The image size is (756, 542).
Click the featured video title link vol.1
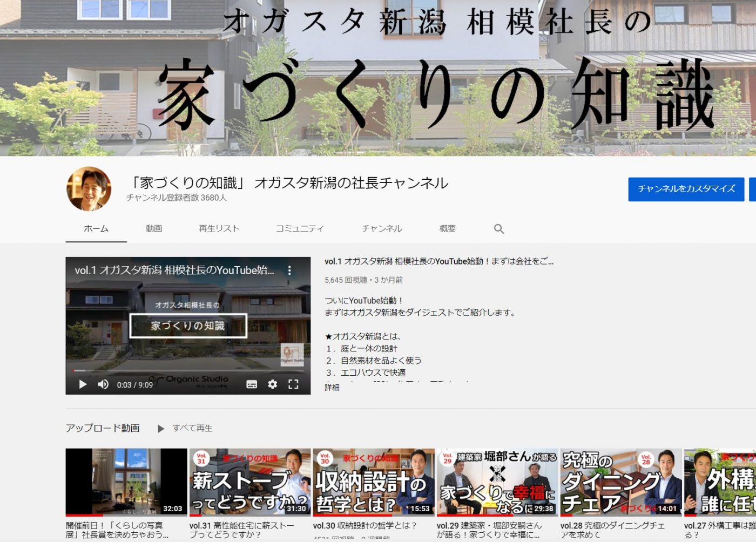click(438, 261)
